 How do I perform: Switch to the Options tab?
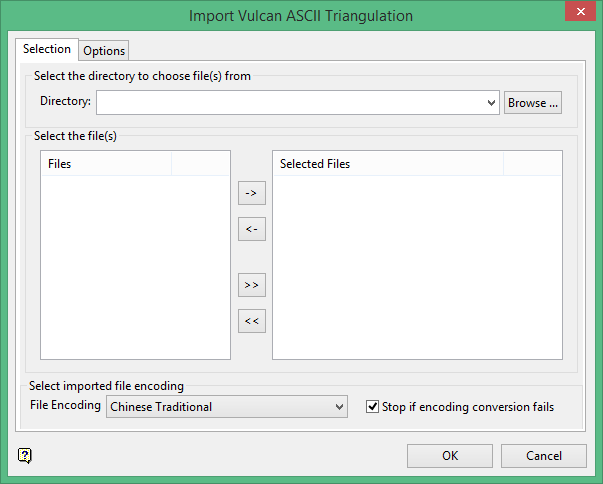pos(104,51)
